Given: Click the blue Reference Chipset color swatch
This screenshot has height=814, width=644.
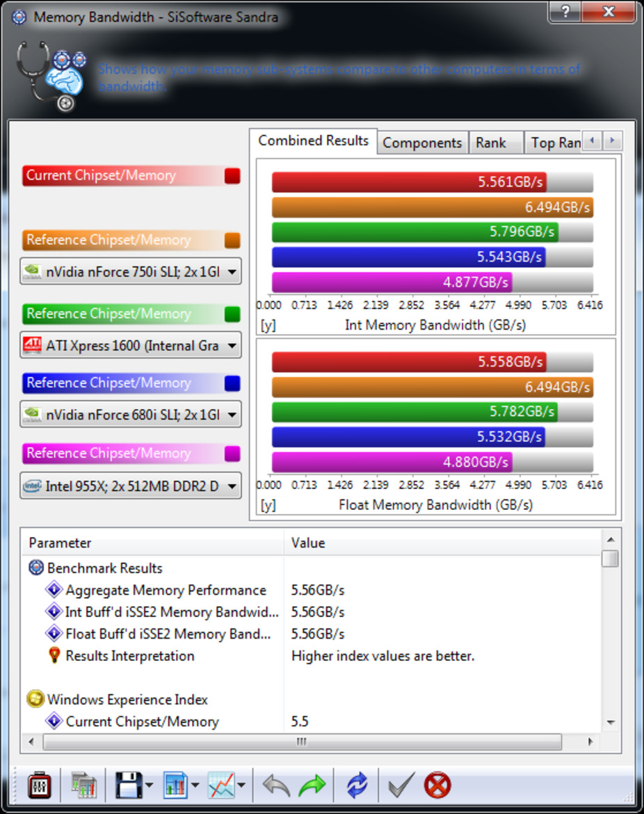Looking at the screenshot, I should tap(232, 383).
